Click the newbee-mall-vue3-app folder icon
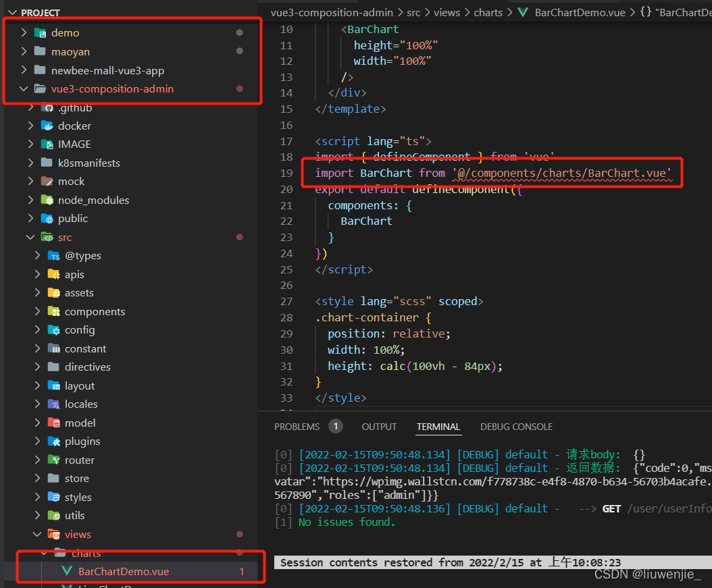 click(40, 70)
